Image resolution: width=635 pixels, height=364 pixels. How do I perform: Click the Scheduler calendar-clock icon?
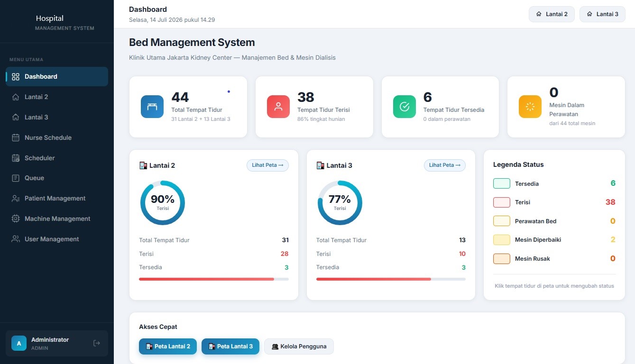pos(16,158)
